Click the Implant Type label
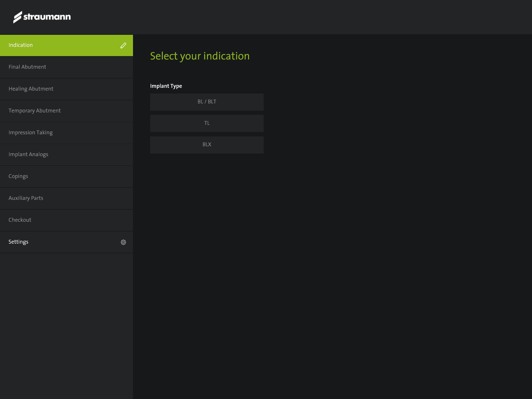 (166, 86)
